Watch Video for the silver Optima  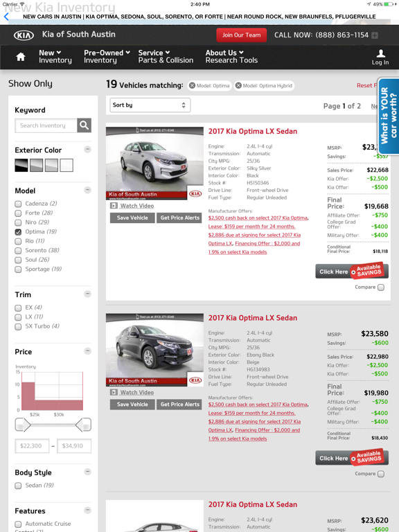pos(132,206)
